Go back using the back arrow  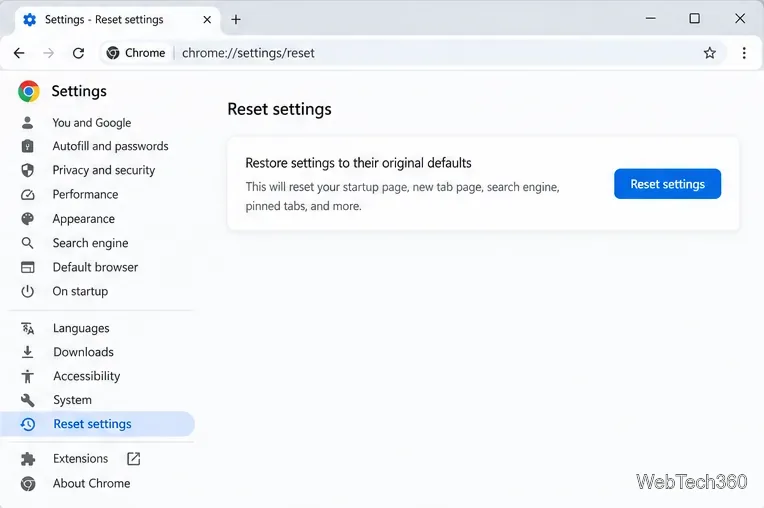click(x=19, y=53)
